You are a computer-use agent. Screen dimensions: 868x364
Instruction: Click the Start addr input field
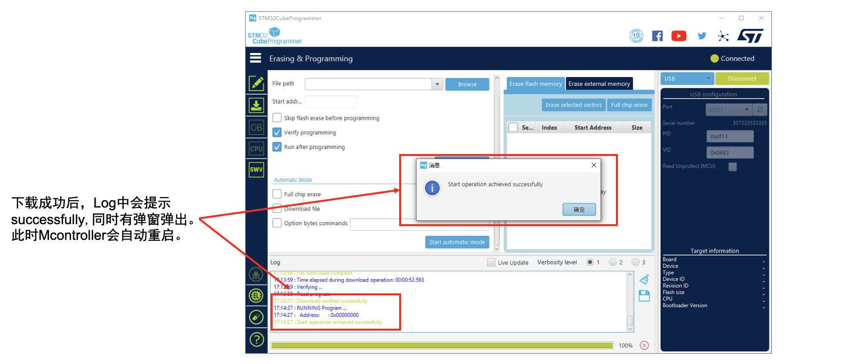[331, 102]
